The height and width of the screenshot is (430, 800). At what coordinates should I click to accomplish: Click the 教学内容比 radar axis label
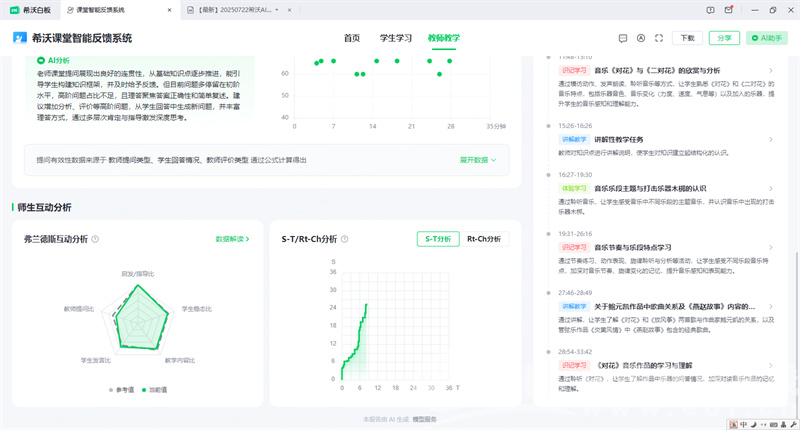(180, 361)
